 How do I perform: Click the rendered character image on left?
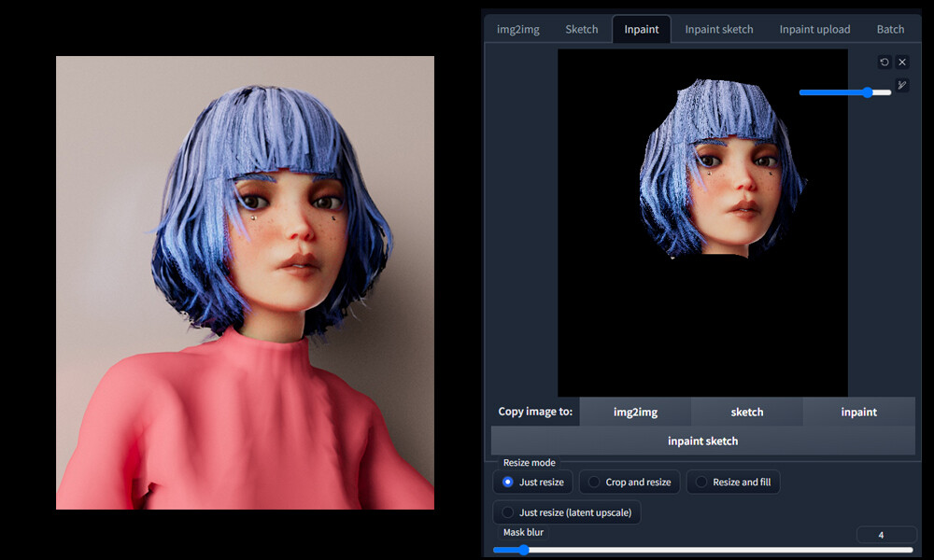(x=245, y=283)
